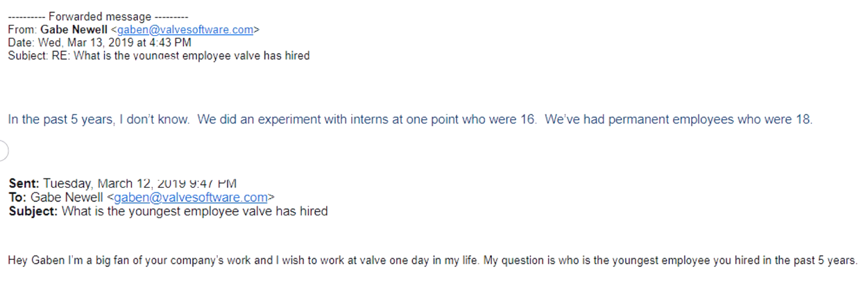Click the Tuesday, March 12, 2019 sent timestamp

tap(139, 184)
